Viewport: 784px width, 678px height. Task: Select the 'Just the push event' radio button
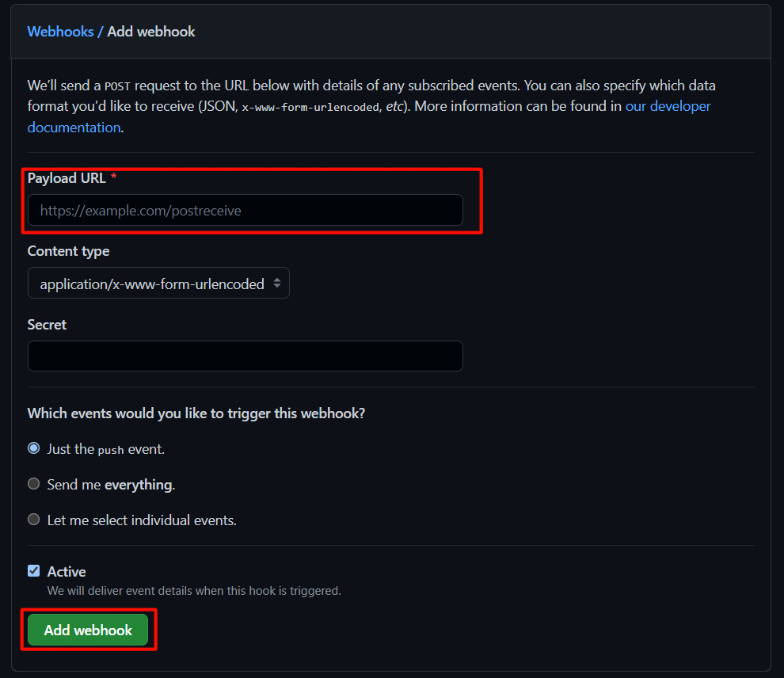(33, 448)
